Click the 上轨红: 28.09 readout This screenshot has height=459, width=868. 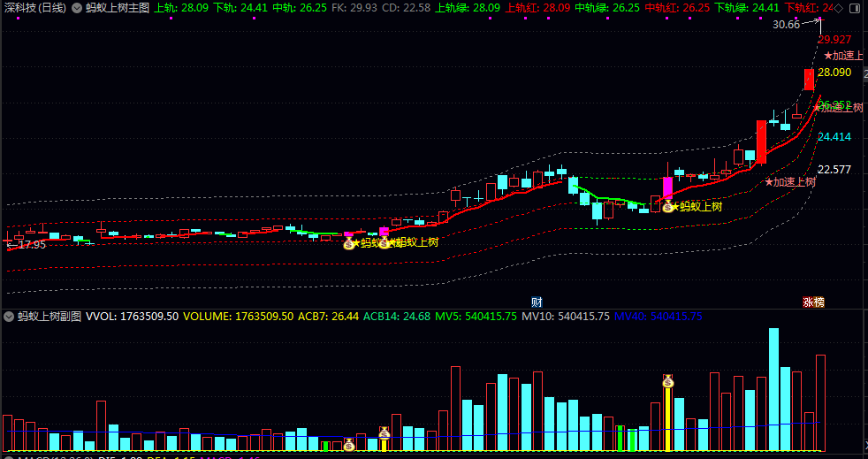click(x=537, y=8)
